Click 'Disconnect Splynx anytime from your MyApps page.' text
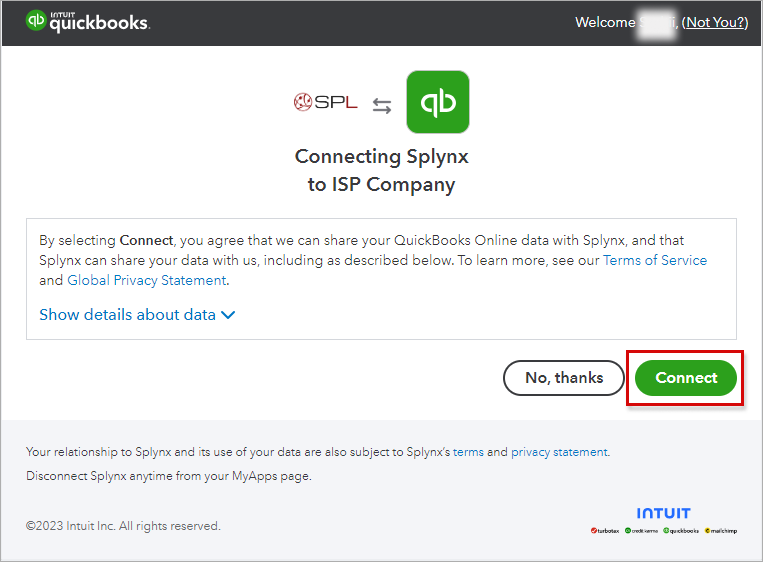763x562 pixels. 169,476
